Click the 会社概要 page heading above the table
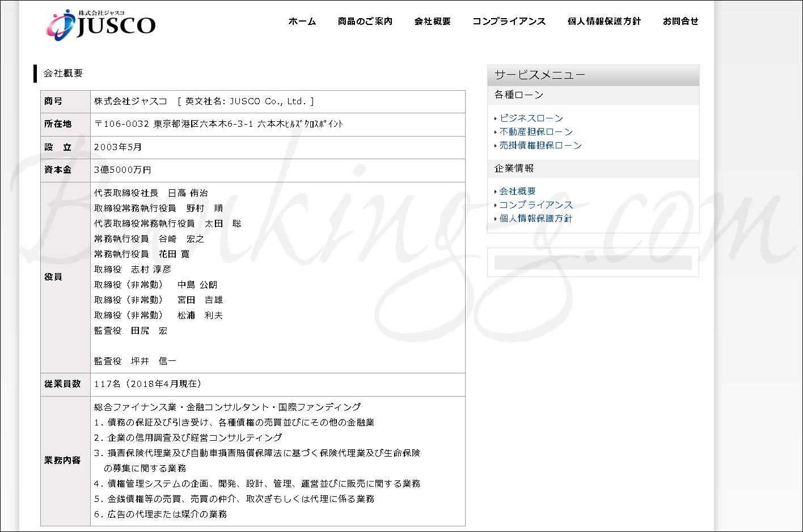The height and width of the screenshot is (532, 803). (x=63, y=74)
